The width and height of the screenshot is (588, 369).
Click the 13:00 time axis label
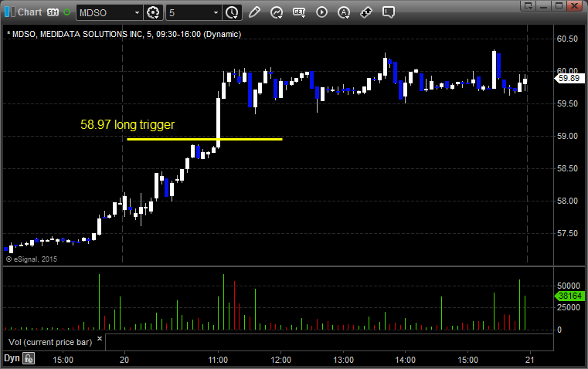click(x=344, y=360)
